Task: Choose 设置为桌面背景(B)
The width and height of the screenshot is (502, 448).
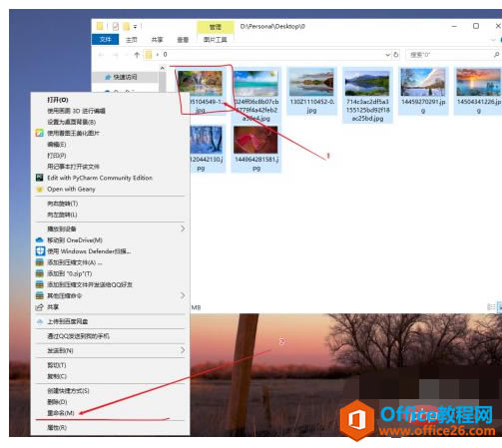Action: pos(72,122)
